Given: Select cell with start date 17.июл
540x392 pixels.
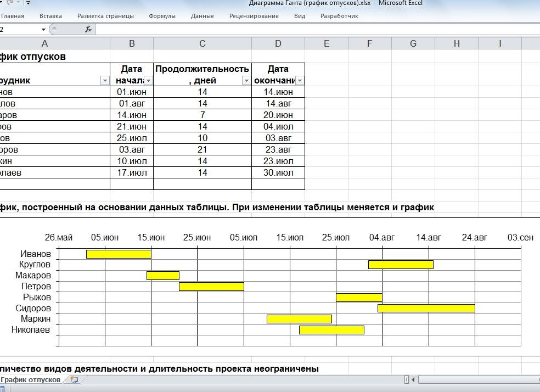Looking at the screenshot, I should 132,172.
